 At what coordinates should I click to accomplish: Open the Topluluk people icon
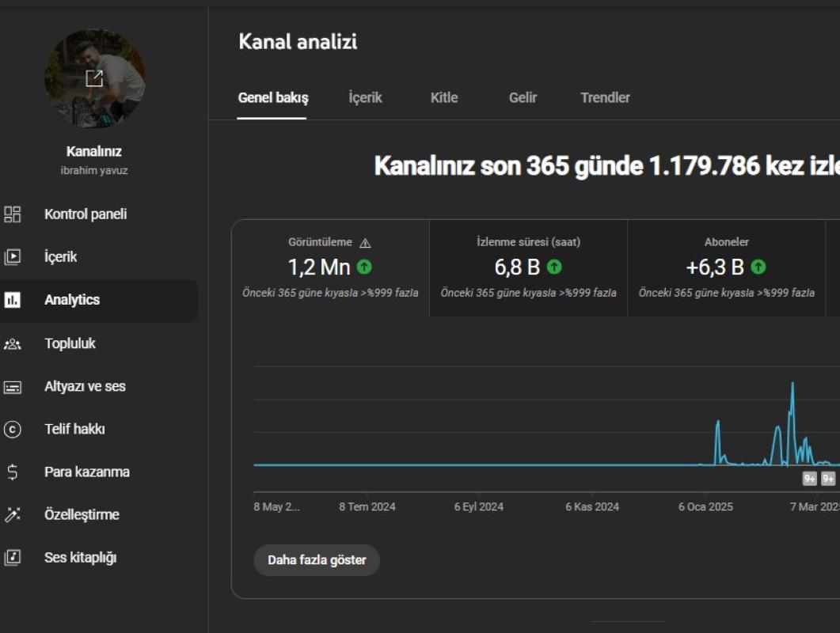pyautogui.click(x=13, y=344)
